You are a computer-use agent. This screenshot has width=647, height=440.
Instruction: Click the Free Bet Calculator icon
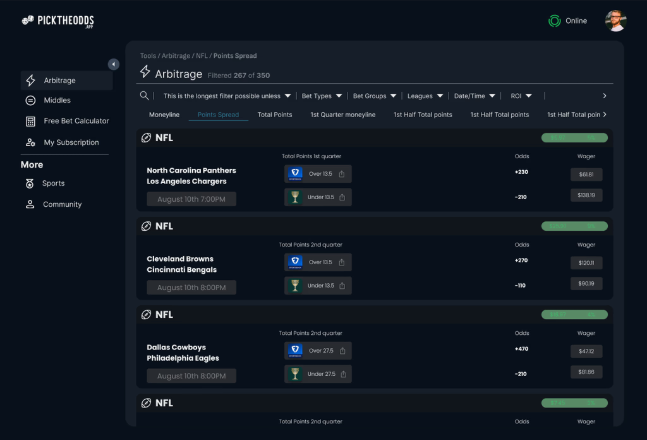[x=31, y=121]
